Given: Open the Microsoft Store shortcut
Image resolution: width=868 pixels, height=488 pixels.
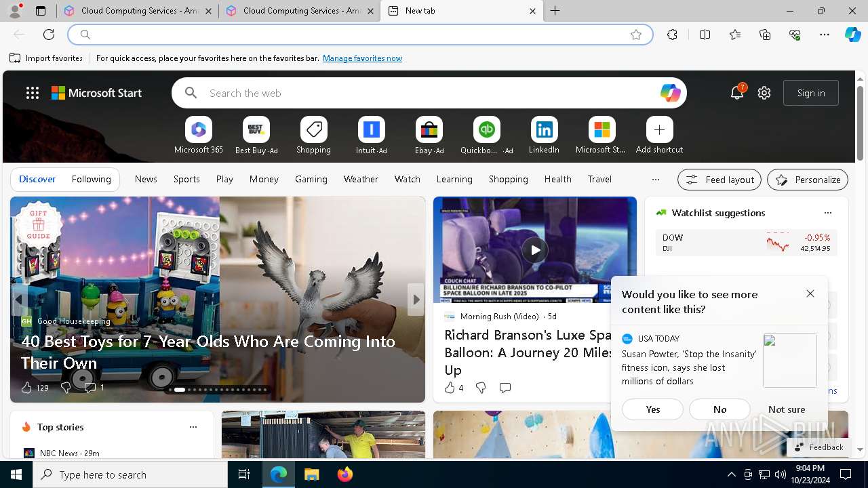Looking at the screenshot, I should (601, 136).
